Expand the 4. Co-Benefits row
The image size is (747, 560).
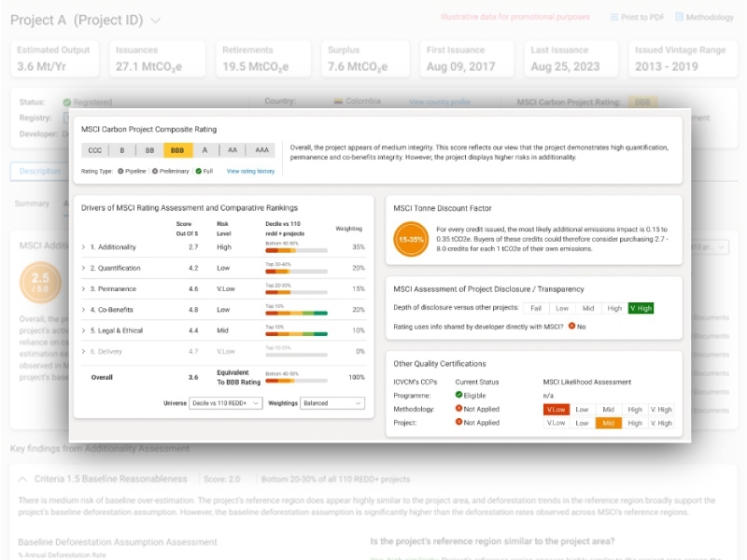[83, 310]
